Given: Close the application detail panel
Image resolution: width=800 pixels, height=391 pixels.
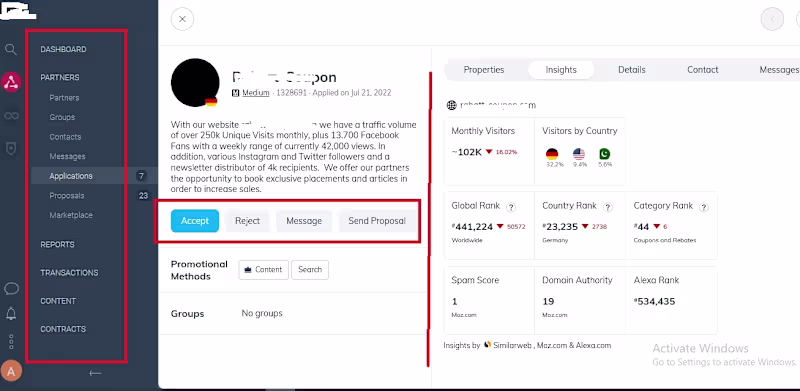Looking at the screenshot, I should click(182, 19).
